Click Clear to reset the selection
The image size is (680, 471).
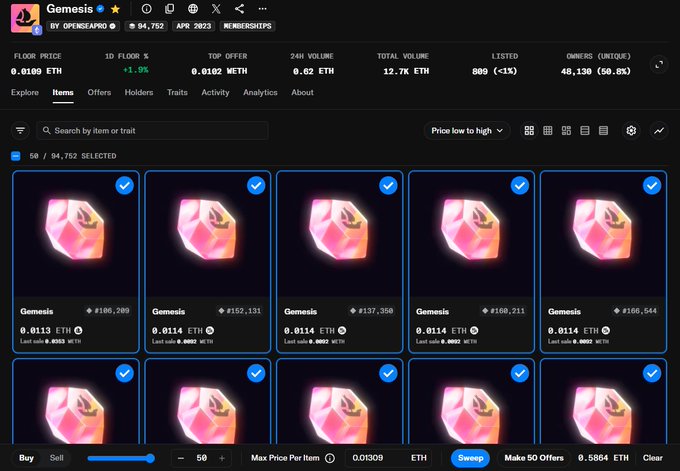tap(653, 458)
